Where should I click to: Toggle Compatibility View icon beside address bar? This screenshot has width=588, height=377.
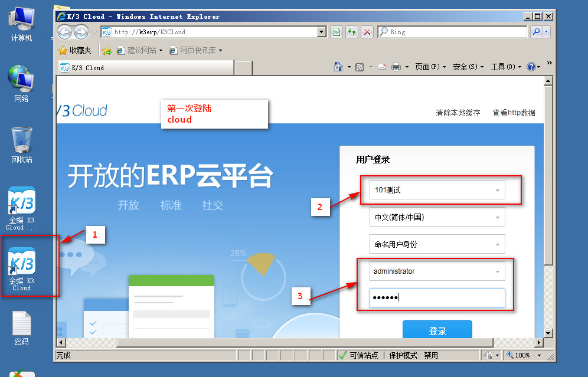(x=337, y=32)
